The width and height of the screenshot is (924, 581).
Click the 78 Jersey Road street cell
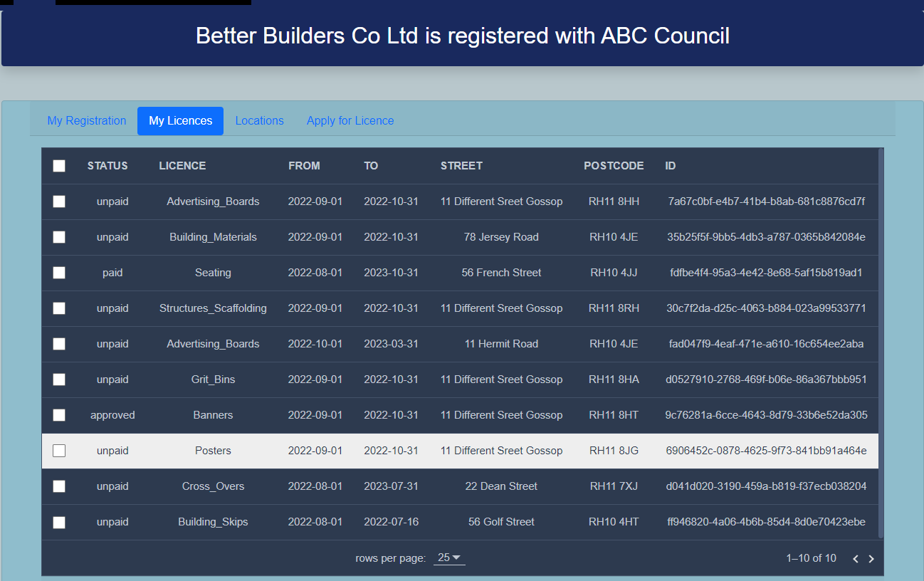(501, 237)
